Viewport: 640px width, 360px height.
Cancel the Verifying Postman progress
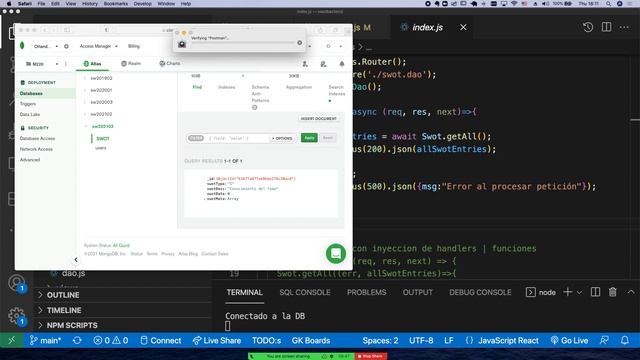(300, 42)
